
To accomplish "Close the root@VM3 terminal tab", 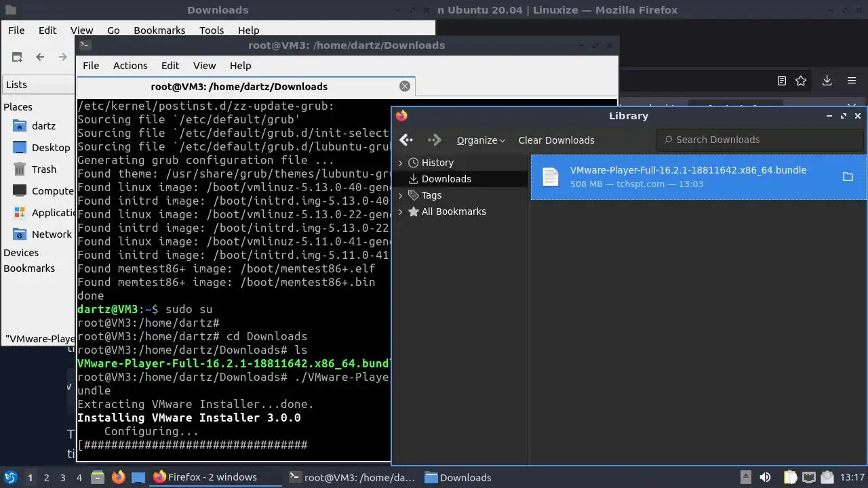I will click(405, 86).
